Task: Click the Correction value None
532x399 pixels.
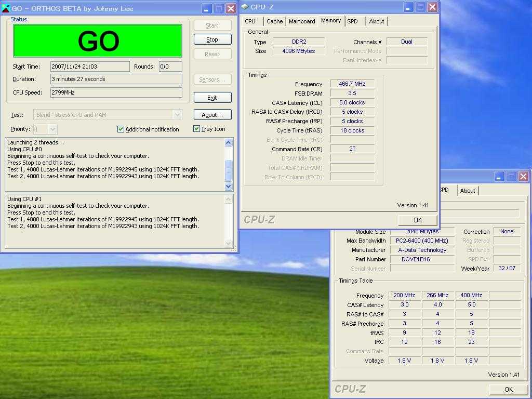Action: point(507,231)
